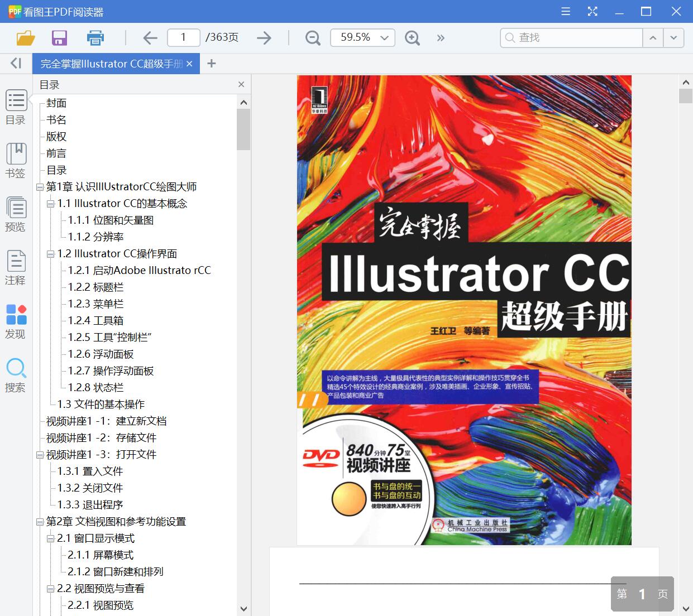The image size is (693, 616).
Task: Select 2.1.1 屏幕模式
Action: 101,555
